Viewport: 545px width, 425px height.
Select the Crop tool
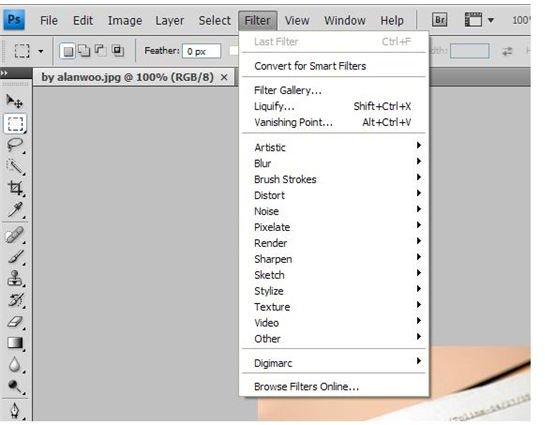[x=15, y=188]
